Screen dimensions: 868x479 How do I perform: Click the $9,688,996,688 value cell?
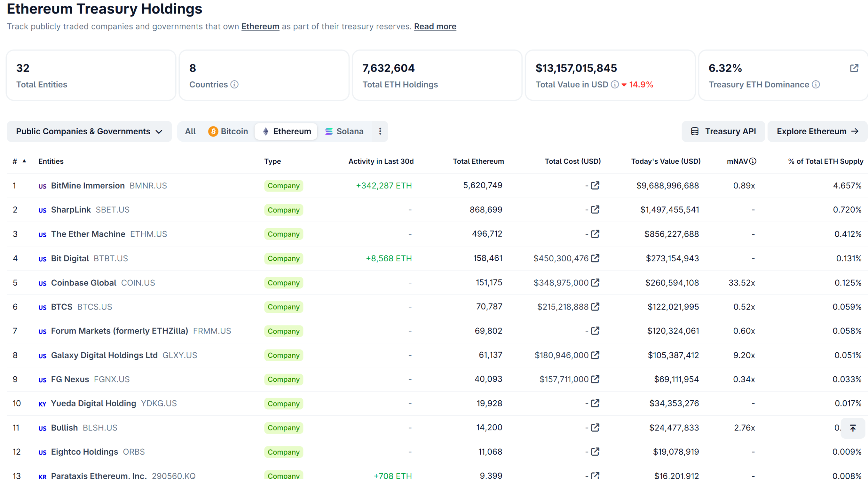tap(667, 185)
